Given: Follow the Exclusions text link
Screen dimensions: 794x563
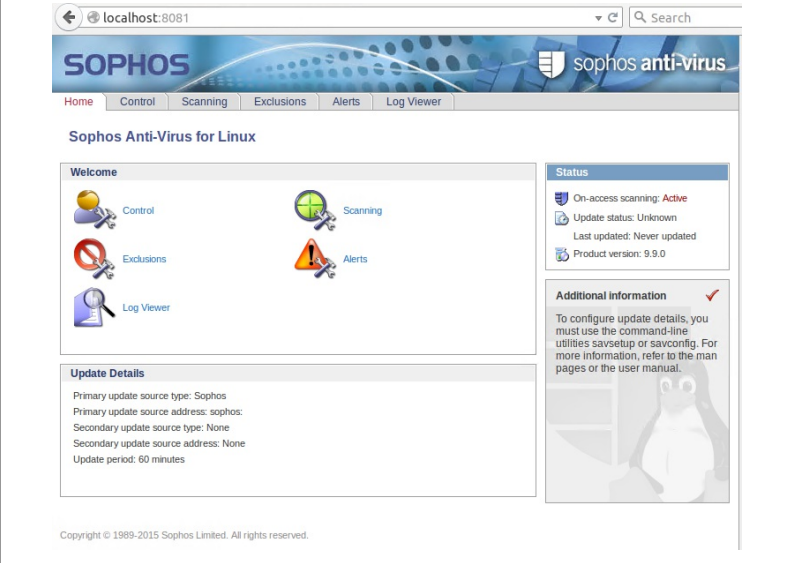Looking at the screenshot, I should click(144, 259).
